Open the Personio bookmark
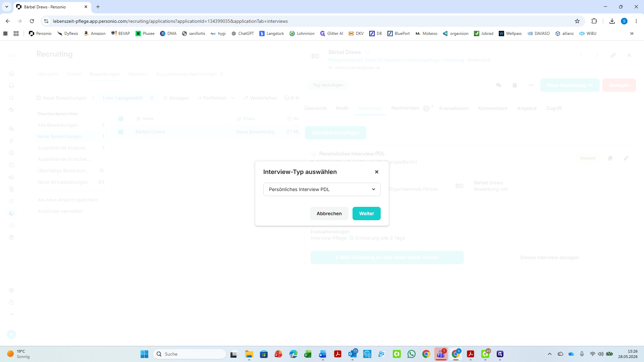644x362 pixels. point(40,34)
